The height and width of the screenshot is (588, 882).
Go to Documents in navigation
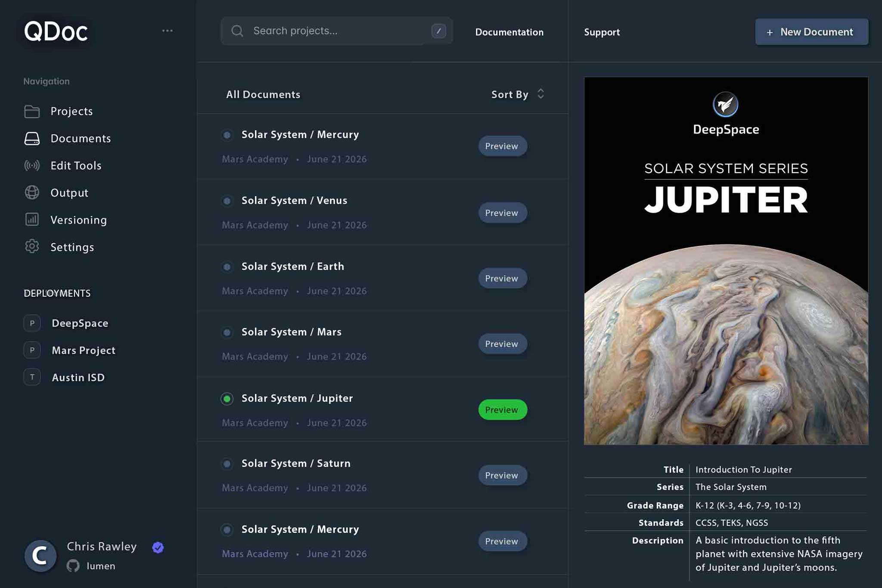81,138
